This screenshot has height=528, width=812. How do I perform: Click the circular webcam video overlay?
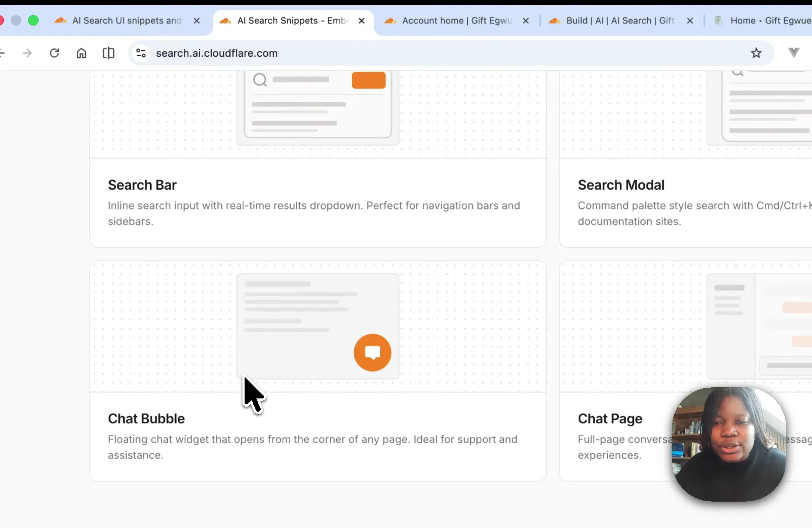[729, 445]
